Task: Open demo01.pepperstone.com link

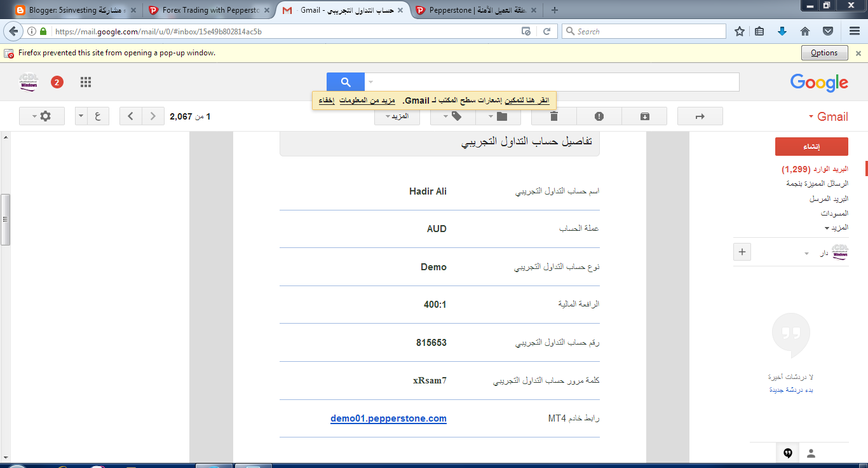Action: click(x=388, y=418)
